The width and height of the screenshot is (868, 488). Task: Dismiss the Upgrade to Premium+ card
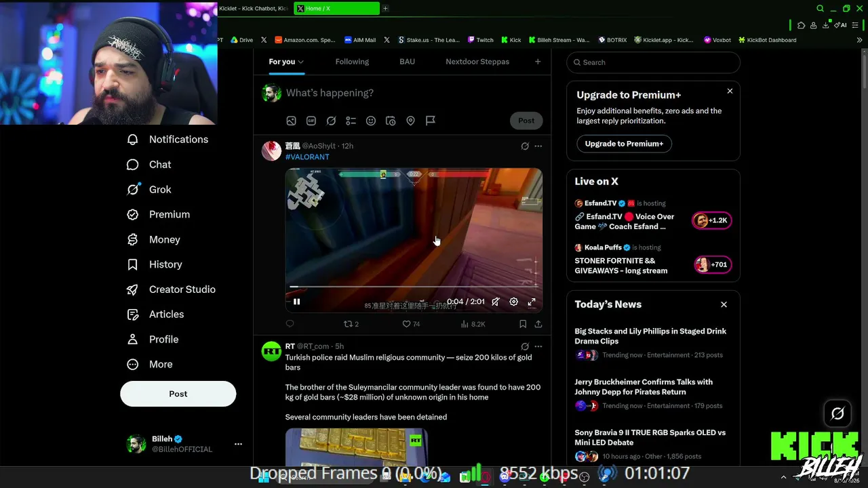730,91
